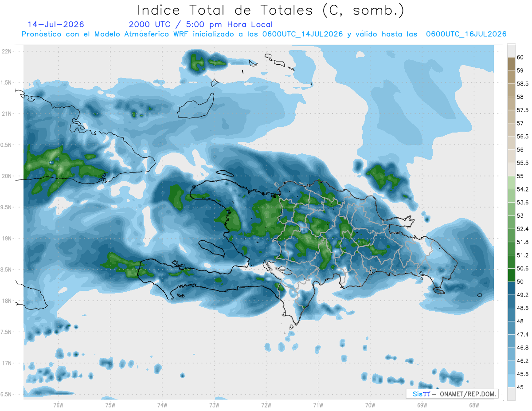Click the "2000 UTC / 5:00 pm Hora Local" text

pos(201,25)
